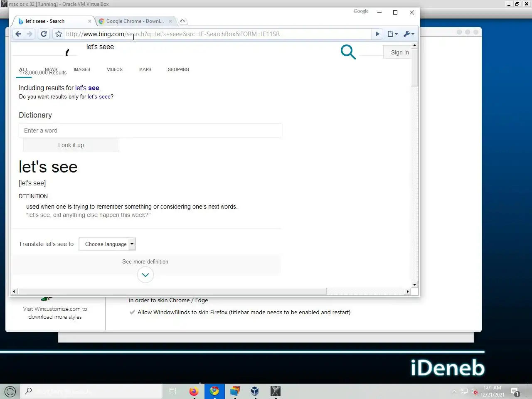Click Visit Wincustomize.com link in WindowBlinds
532x399 pixels.
tap(55, 313)
